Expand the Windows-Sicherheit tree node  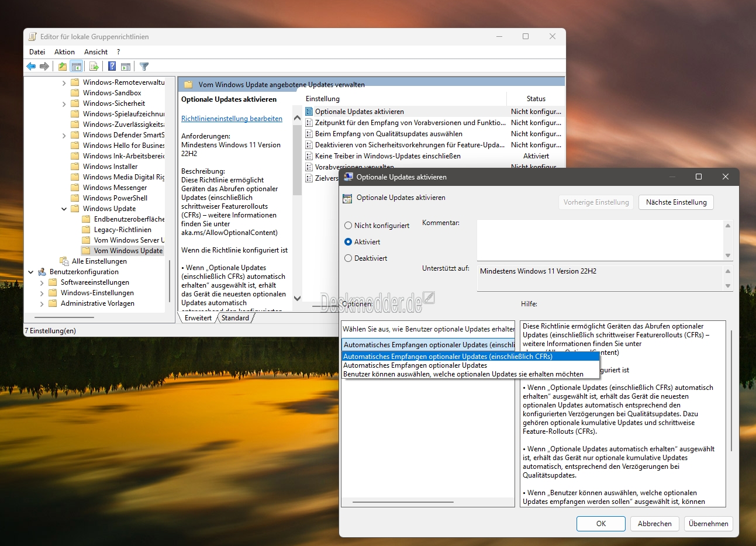(64, 104)
